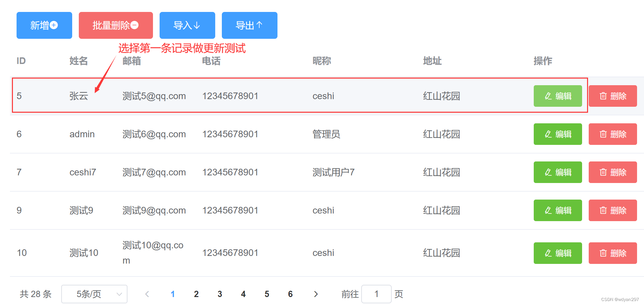Click the name cell 测试10
The width and height of the screenshot is (644, 305).
pos(84,253)
